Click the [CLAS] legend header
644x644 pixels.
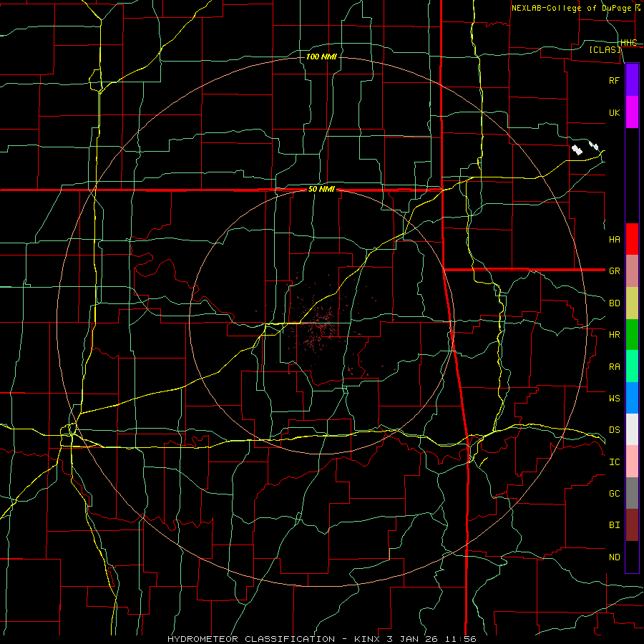(605, 49)
